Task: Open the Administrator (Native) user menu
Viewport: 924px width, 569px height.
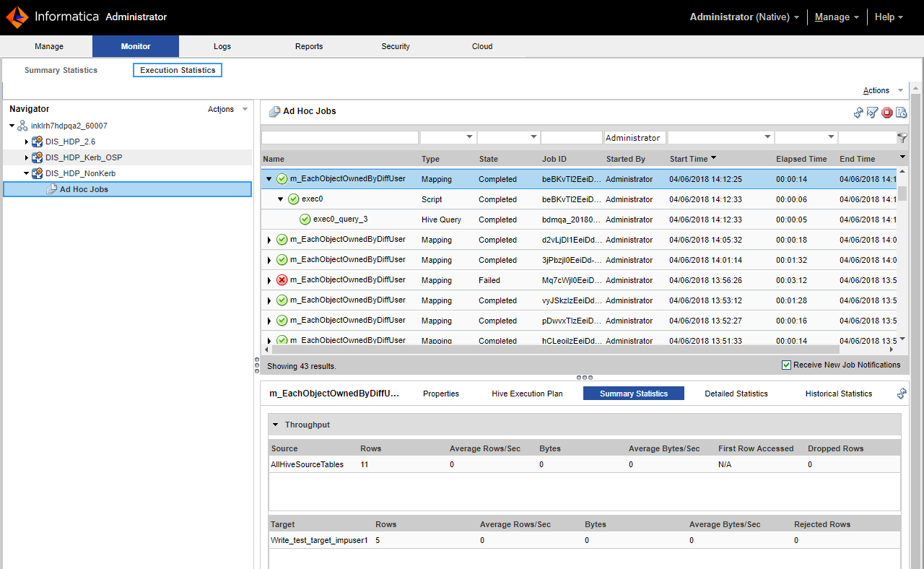Action: click(x=744, y=17)
